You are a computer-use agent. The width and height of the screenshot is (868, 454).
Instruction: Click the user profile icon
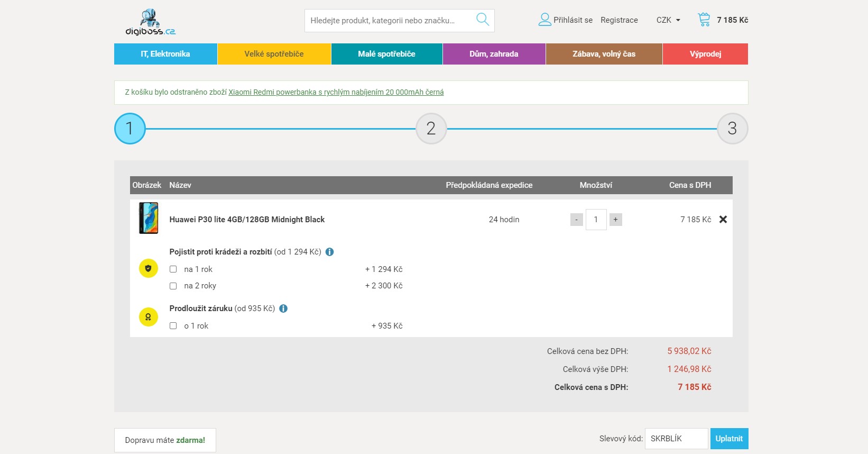[544, 20]
